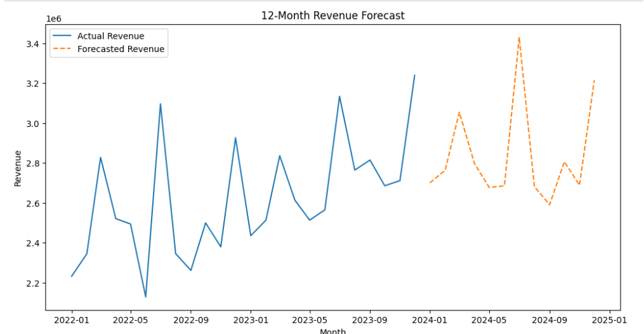Select the 2023-05 x-axis tick label
This screenshot has width=644, height=334.
click(310, 321)
